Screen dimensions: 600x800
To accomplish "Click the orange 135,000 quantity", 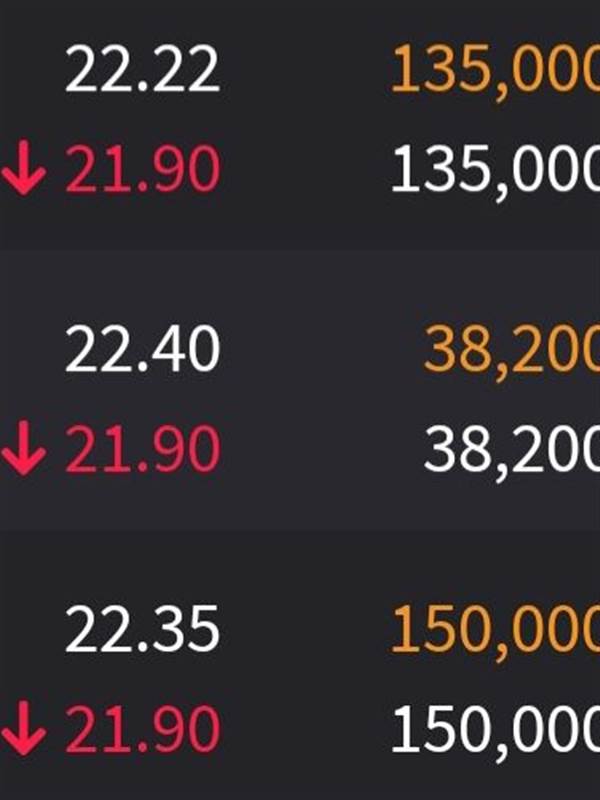I will coord(495,72).
